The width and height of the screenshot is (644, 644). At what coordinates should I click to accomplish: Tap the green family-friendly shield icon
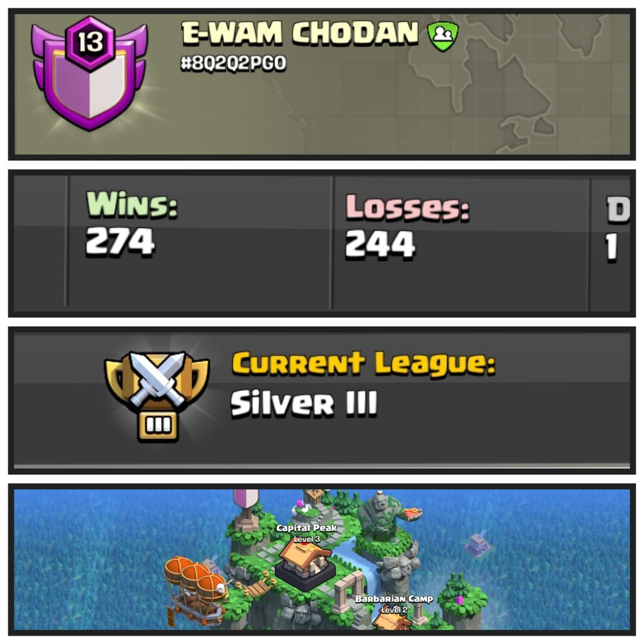[442, 36]
